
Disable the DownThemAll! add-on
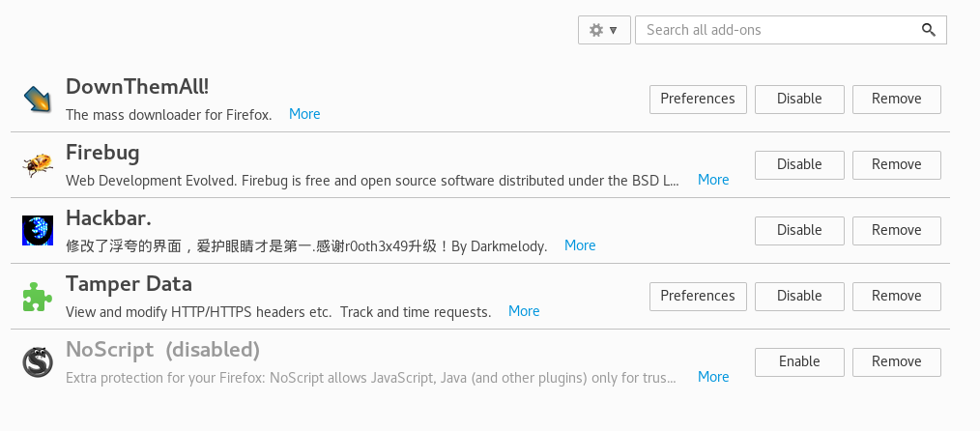(x=799, y=100)
